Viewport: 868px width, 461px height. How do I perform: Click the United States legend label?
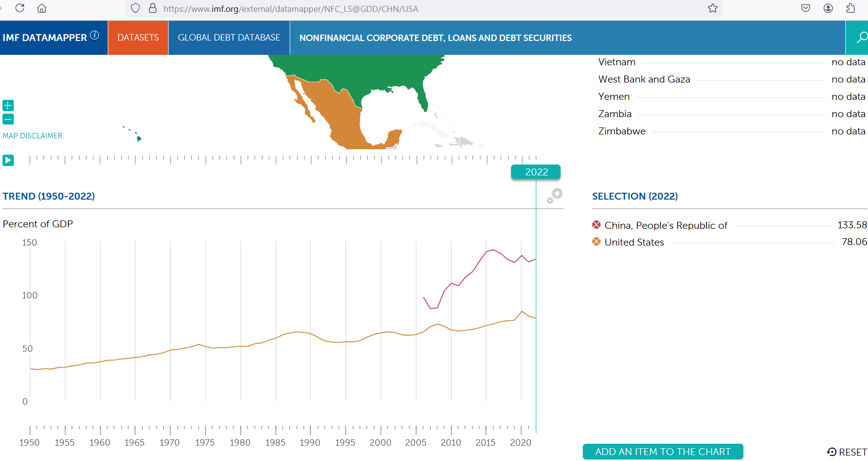(634, 242)
